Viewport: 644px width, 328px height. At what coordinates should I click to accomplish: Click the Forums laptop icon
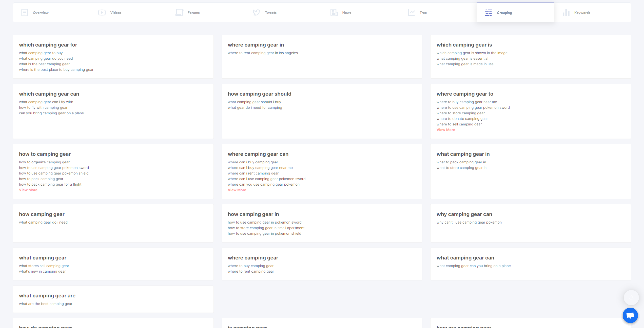179,12
